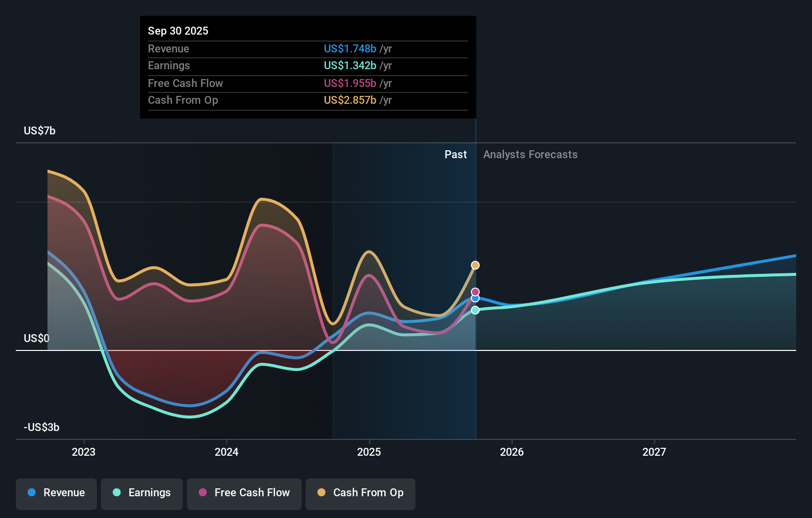812x518 pixels.
Task: Click the Cash From Op legend button
Action: [360, 493]
